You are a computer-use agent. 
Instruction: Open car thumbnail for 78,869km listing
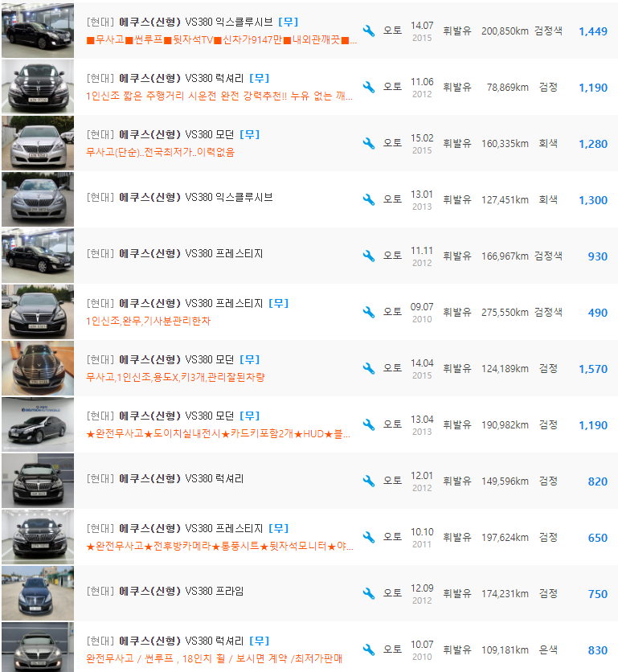[38, 87]
